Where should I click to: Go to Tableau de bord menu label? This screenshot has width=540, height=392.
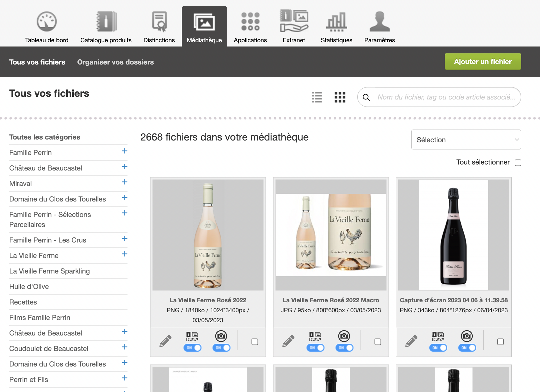47,40
